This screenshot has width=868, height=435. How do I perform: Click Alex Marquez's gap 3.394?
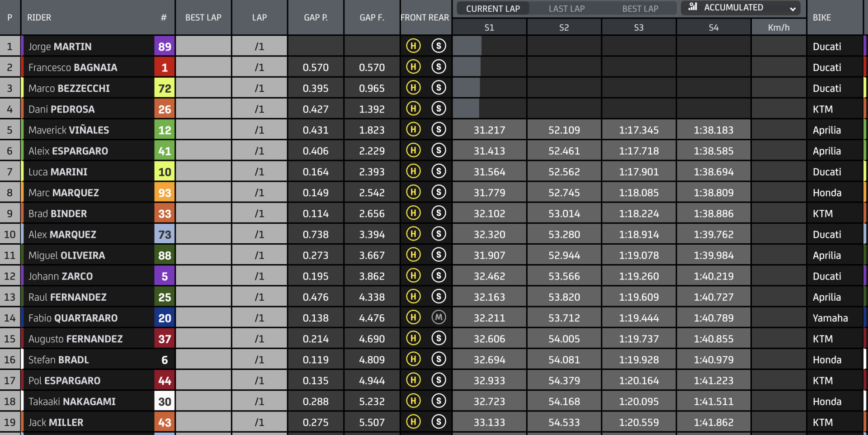372,234
